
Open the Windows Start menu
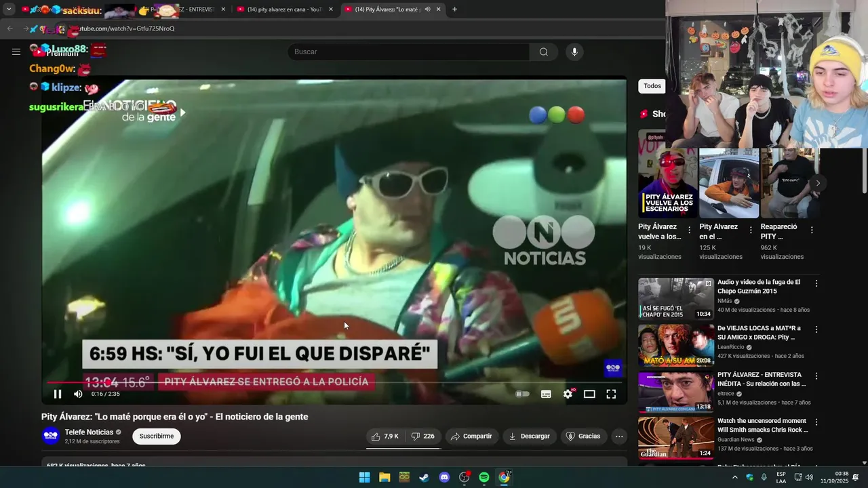364,477
